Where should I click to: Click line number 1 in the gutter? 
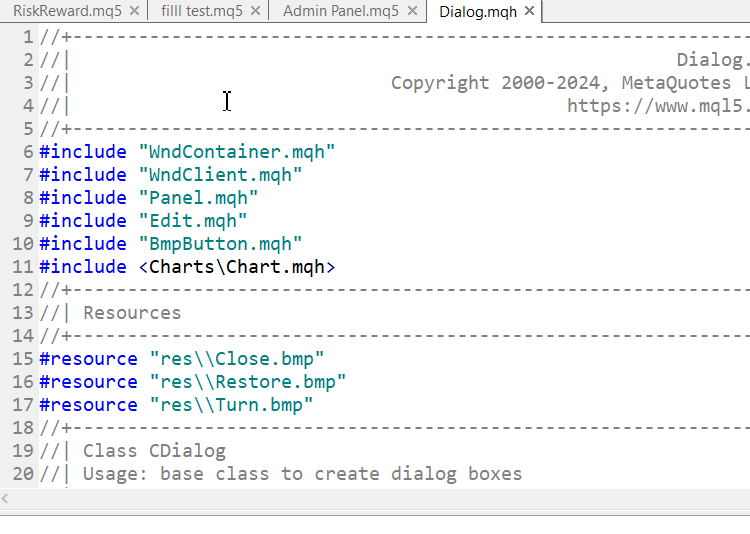click(28, 37)
